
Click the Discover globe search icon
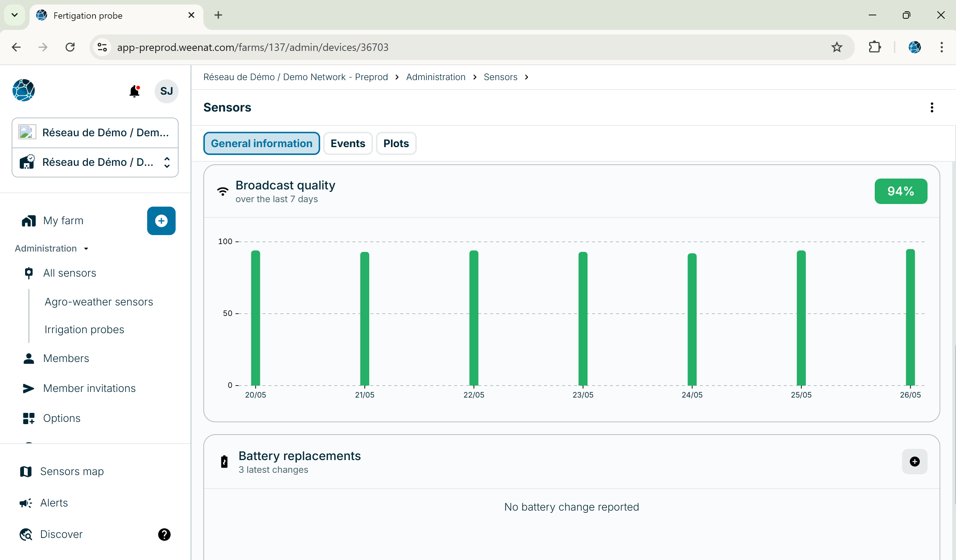pyautogui.click(x=26, y=534)
